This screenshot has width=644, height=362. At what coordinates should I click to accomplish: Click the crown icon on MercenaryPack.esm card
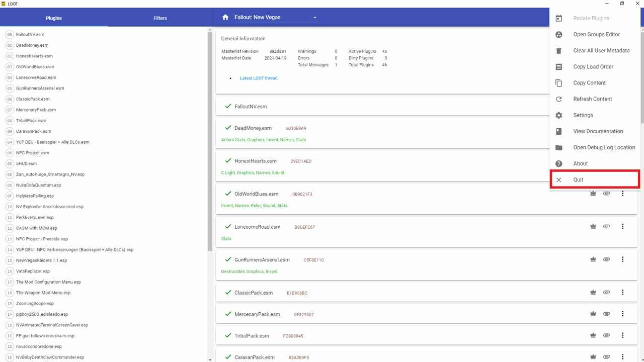pos(593,314)
